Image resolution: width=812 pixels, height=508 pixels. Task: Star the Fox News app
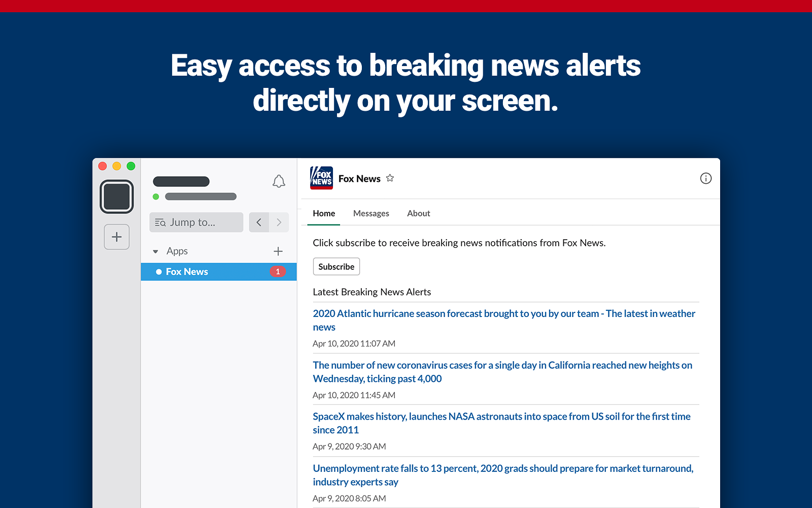[x=390, y=178]
